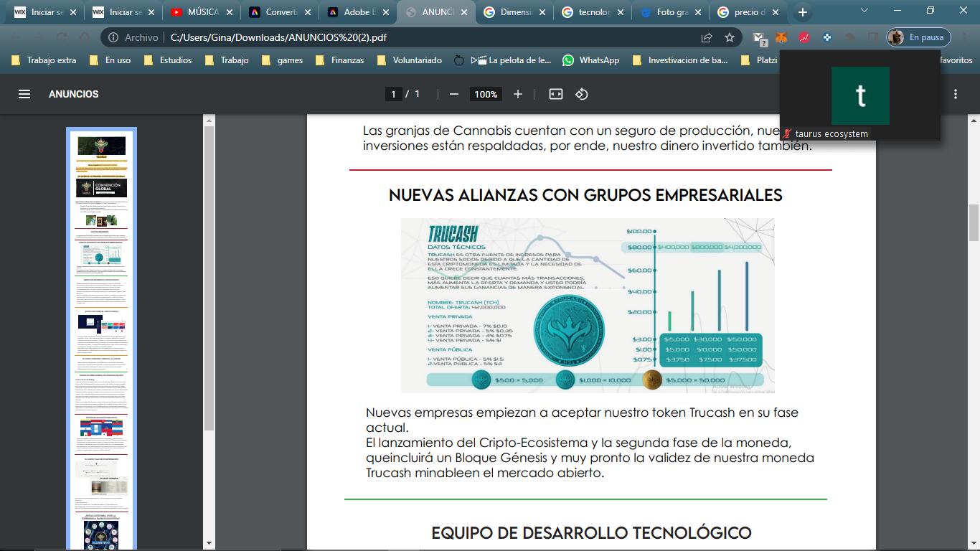Open the Platzi bookmarks folder
The width and height of the screenshot is (980, 551).
point(759,60)
